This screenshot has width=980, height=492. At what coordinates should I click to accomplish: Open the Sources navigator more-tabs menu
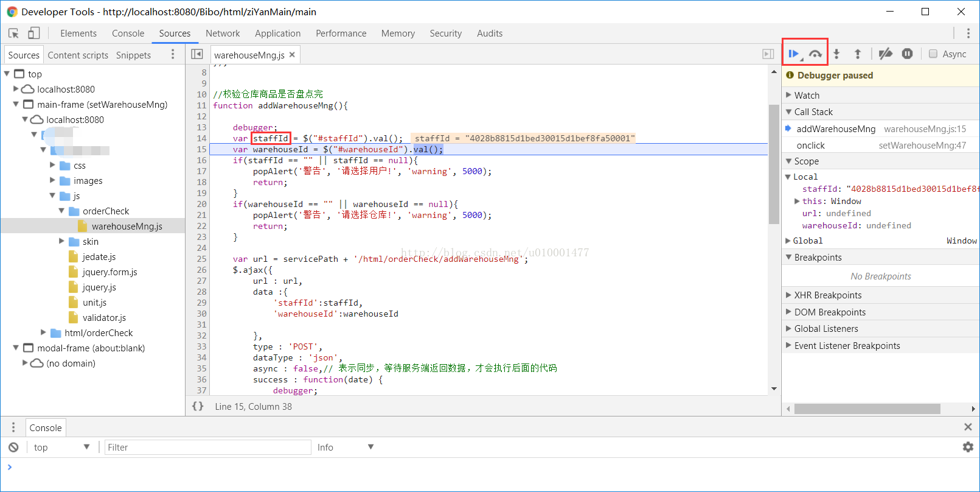coord(173,55)
